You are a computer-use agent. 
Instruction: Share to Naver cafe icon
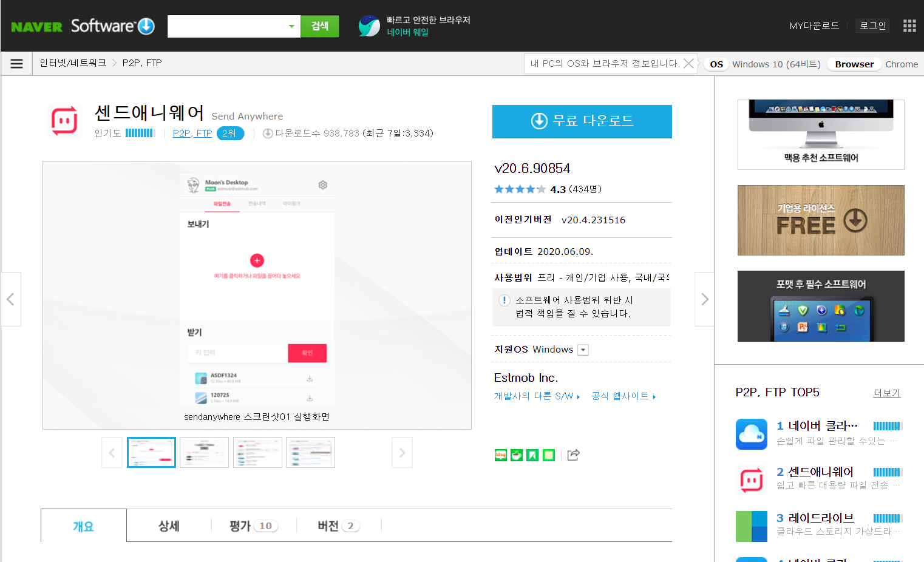[x=517, y=455]
